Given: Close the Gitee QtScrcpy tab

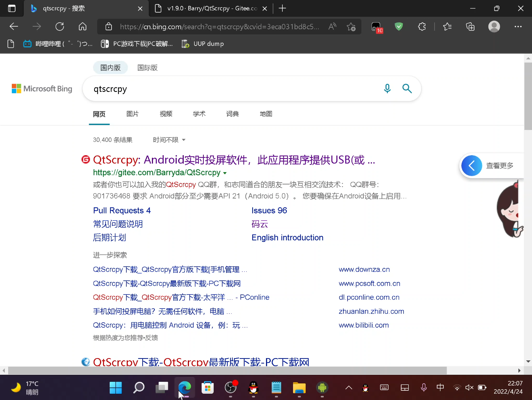Looking at the screenshot, I should point(265,9).
